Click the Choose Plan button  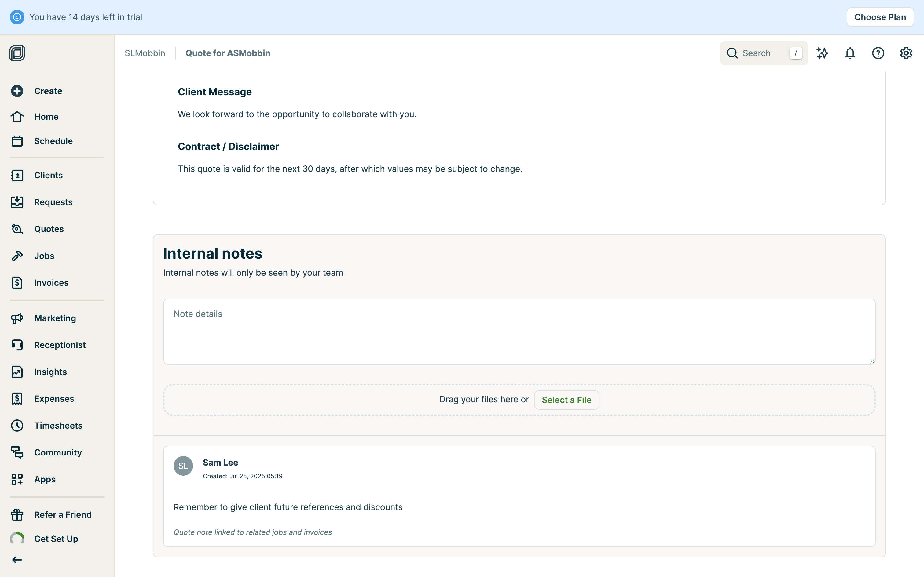pyautogui.click(x=880, y=17)
